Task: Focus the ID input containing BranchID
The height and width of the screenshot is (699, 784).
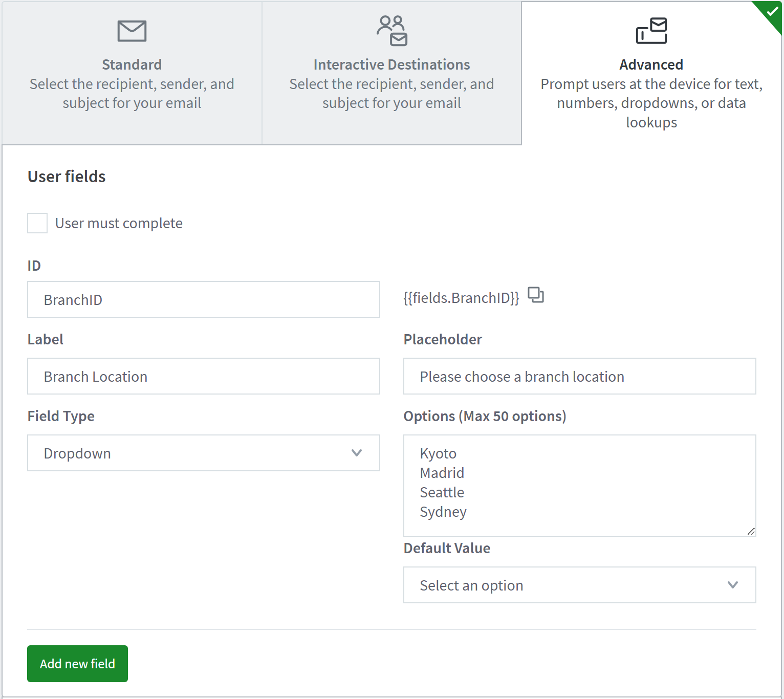Action: pyautogui.click(x=203, y=299)
